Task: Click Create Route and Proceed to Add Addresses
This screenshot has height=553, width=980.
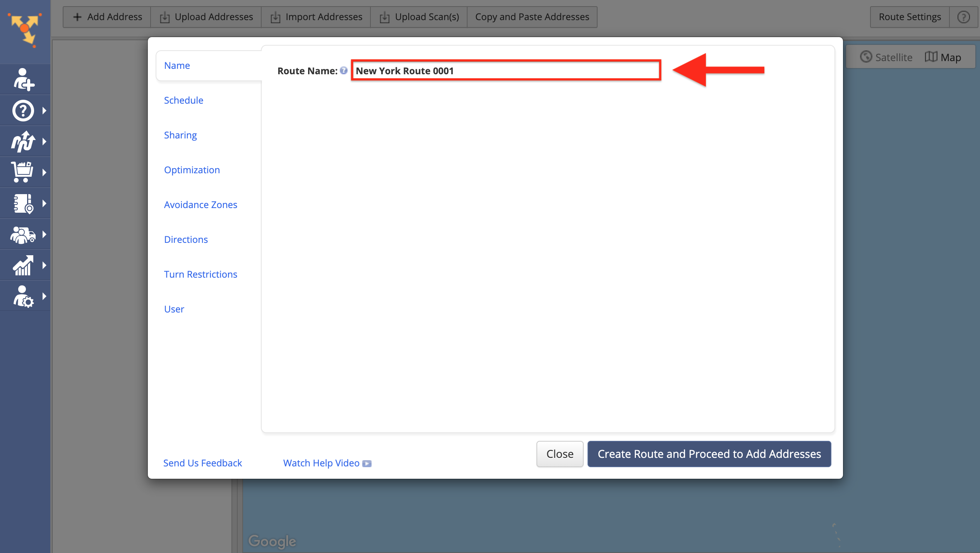Action: pyautogui.click(x=709, y=454)
